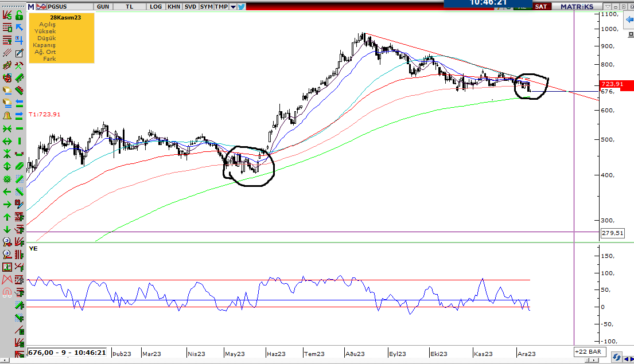The height and width of the screenshot is (364, 634).
Task: Click the T1:723,91 label
Action: [x=45, y=114]
